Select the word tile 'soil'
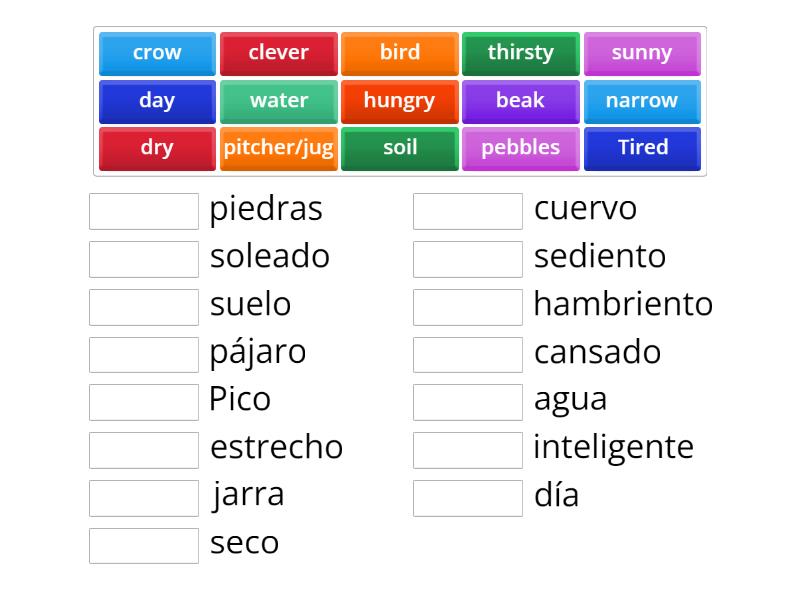 click(x=400, y=147)
